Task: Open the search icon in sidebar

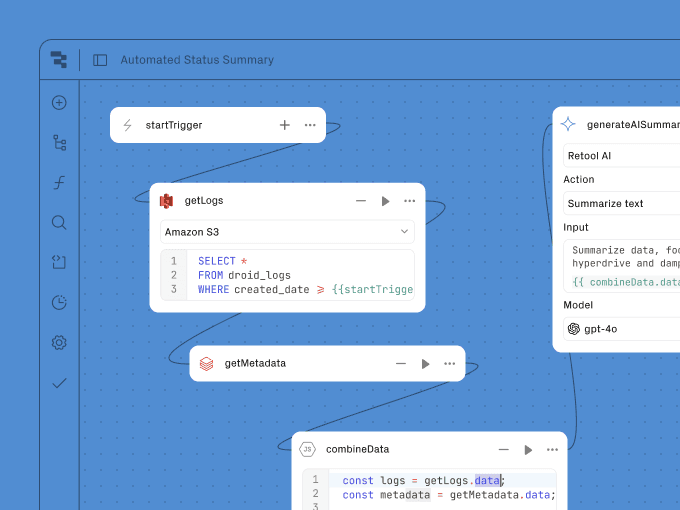Action: [59, 222]
